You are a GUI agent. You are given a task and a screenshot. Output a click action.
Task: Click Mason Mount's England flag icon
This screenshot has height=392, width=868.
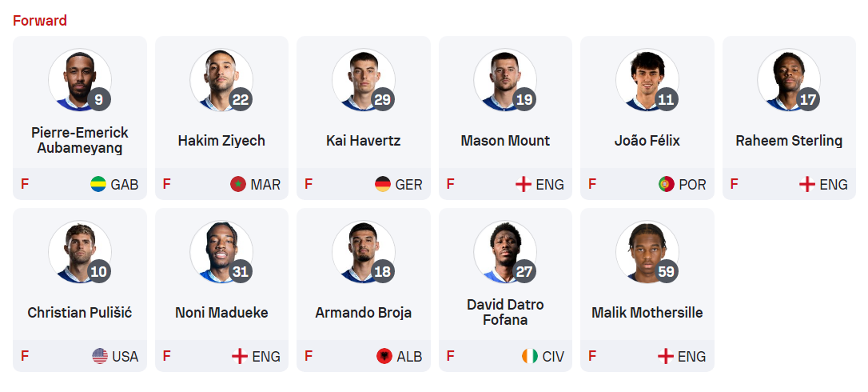pos(524,184)
